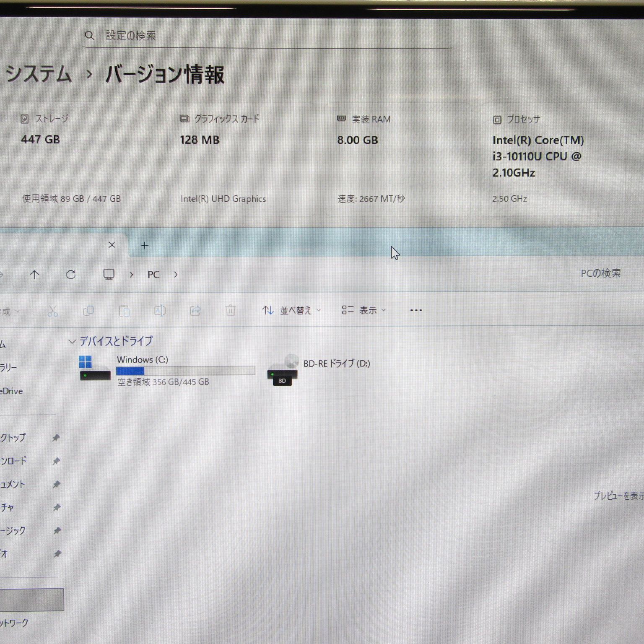The height and width of the screenshot is (644, 644).
Task: Click the Paste icon in the toolbar
Action: point(124,311)
